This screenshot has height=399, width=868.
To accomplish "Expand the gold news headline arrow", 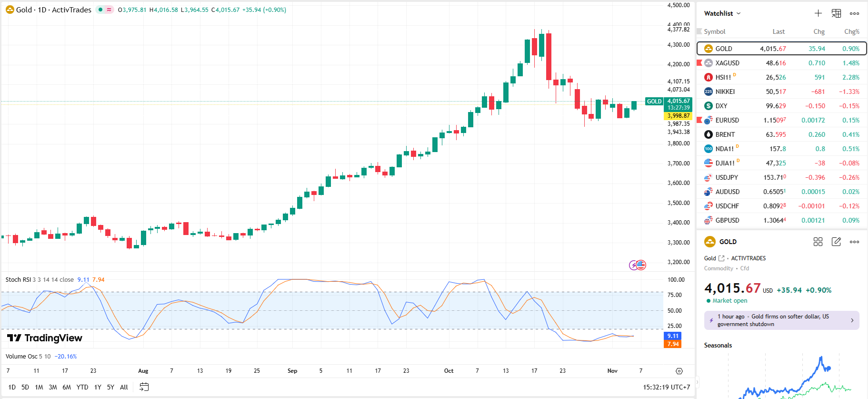I will [852, 320].
